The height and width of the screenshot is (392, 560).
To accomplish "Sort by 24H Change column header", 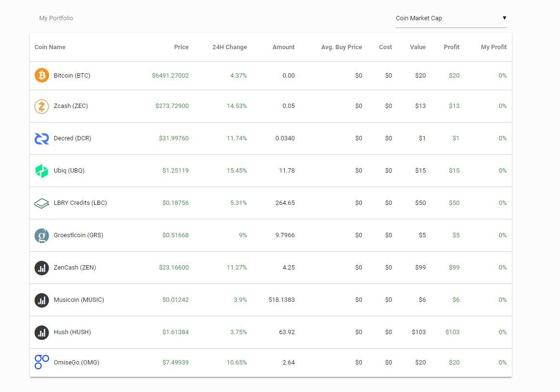I will pos(230,47).
